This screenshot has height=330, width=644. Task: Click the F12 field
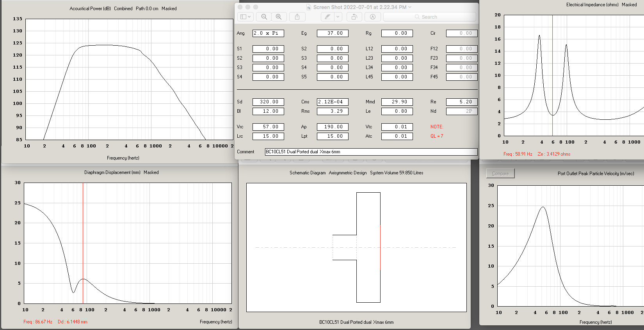[x=462, y=49]
